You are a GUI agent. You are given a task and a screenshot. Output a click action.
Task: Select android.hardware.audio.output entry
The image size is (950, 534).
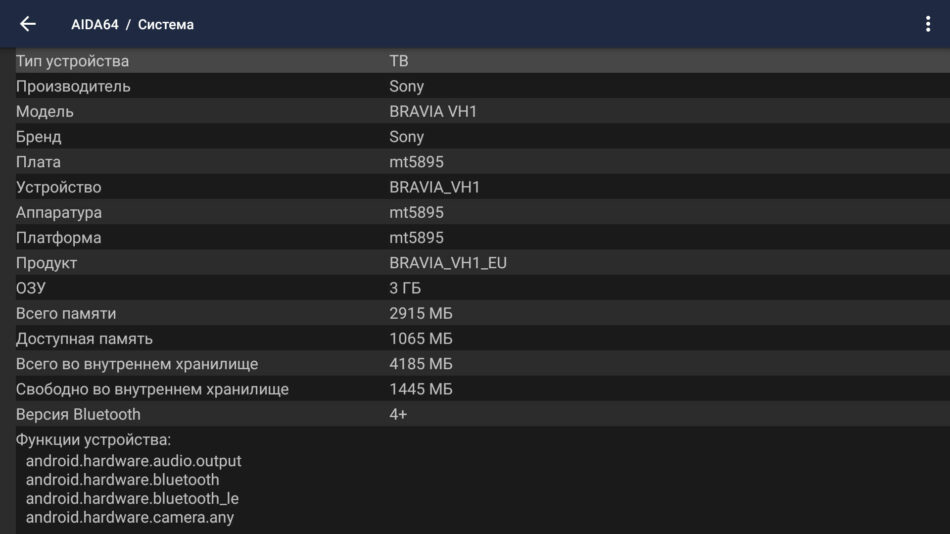(133, 461)
